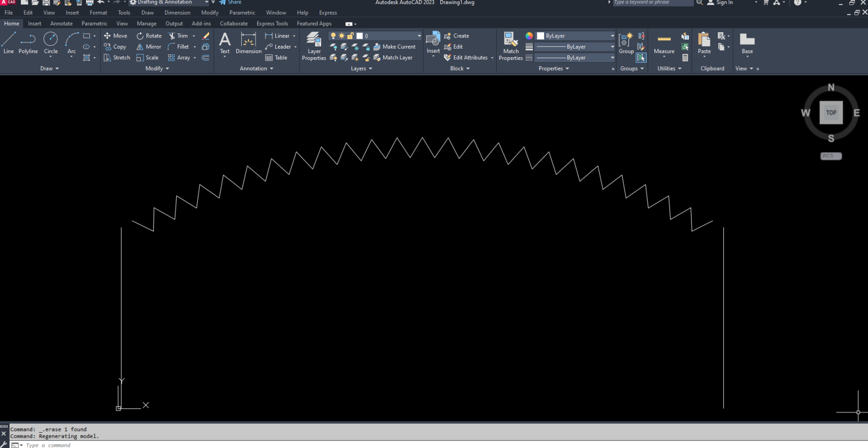Switch to the Annotate ribbon tab
Viewport: 868px width, 448px height.
click(61, 24)
